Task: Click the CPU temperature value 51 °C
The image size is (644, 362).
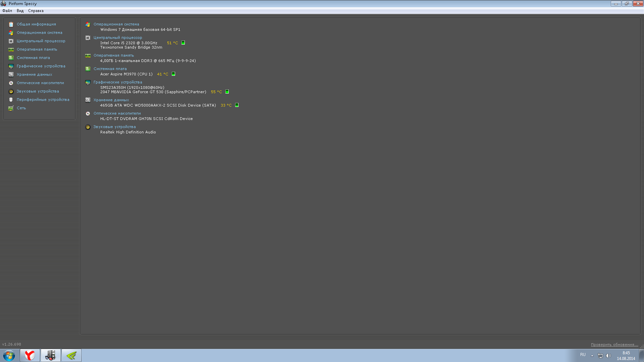Action: 172,43
